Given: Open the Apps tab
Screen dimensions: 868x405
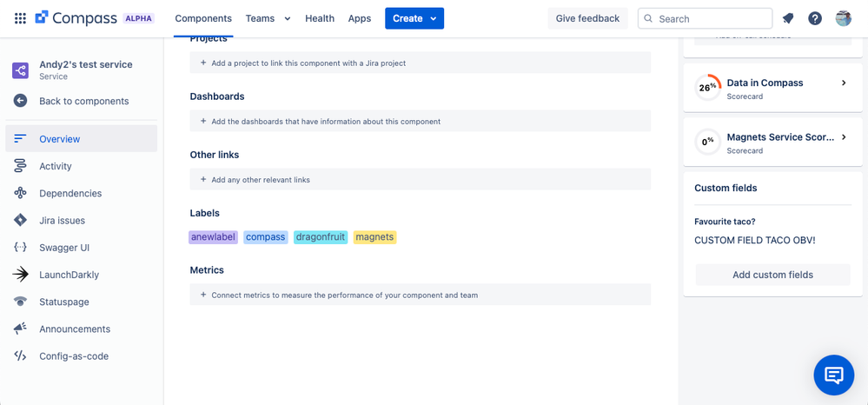Looking at the screenshot, I should [359, 18].
